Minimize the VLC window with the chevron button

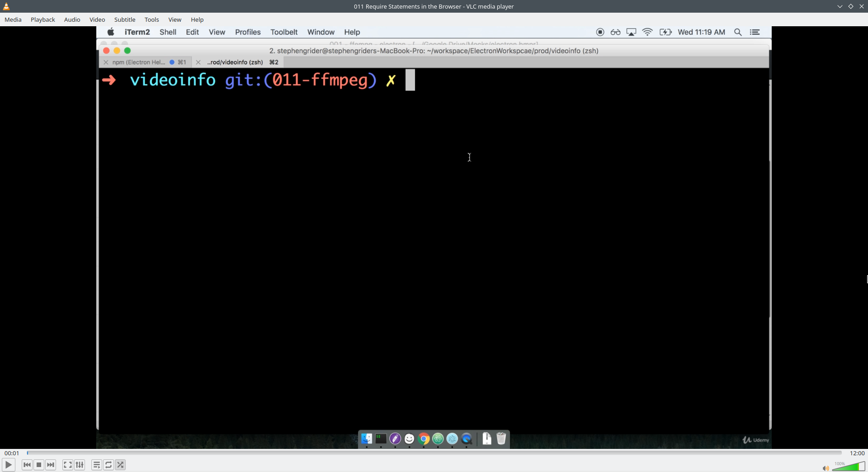840,6
